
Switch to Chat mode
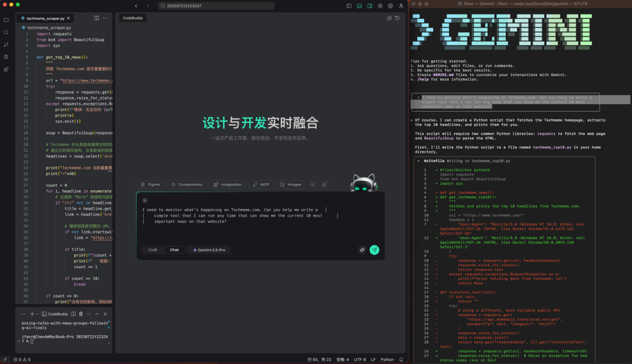(174, 250)
